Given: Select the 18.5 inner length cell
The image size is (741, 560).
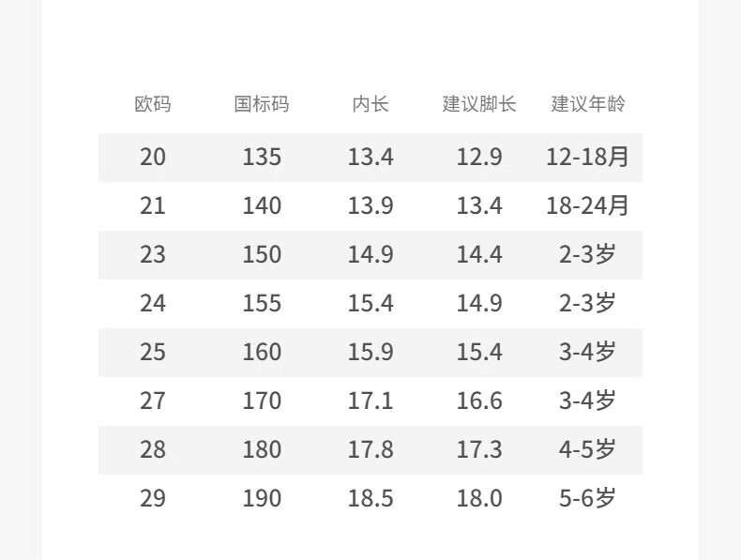Looking at the screenshot, I should [370, 498].
